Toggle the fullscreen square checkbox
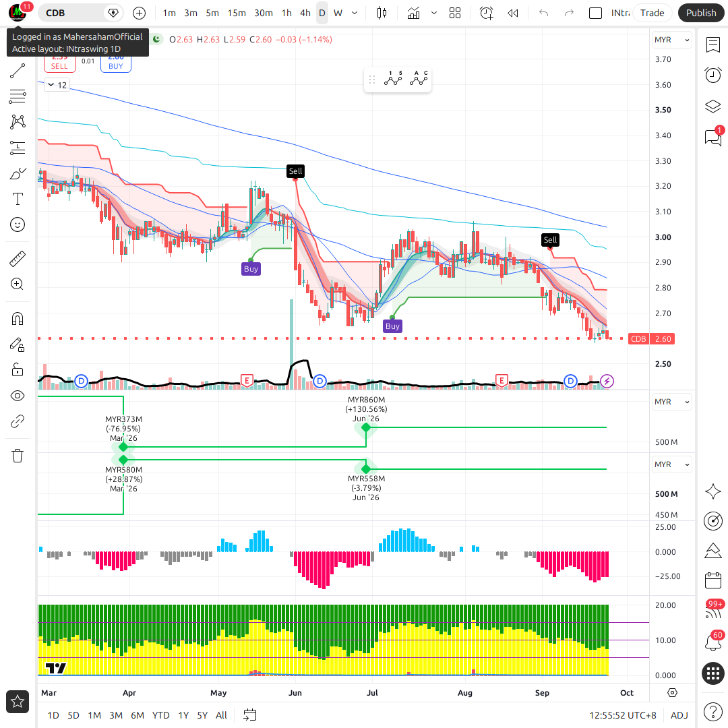Image resolution: width=728 pixels, height=728 pixels. pyautogui.click(x=595, y=13)
